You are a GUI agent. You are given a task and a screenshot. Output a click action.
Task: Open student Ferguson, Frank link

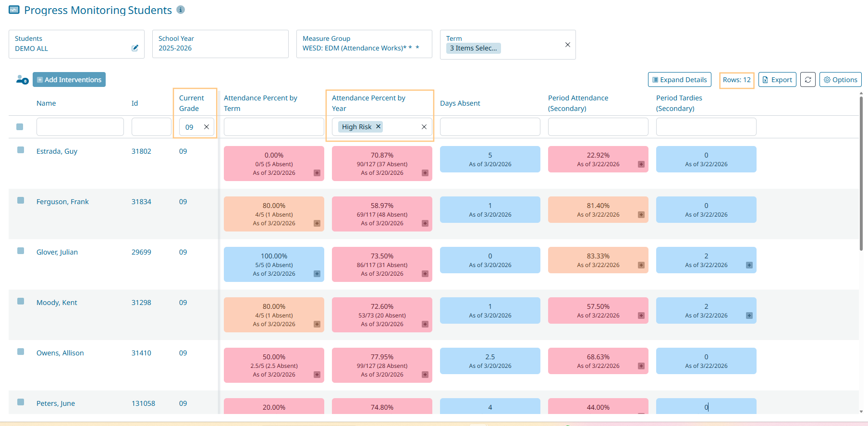pyautogui.click(x=62, y=202)
